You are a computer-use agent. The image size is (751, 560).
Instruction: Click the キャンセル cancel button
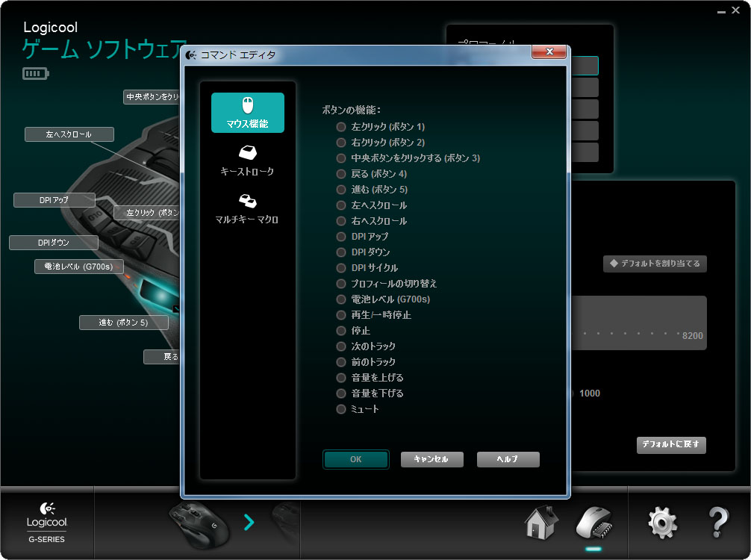tap(432, 459)
